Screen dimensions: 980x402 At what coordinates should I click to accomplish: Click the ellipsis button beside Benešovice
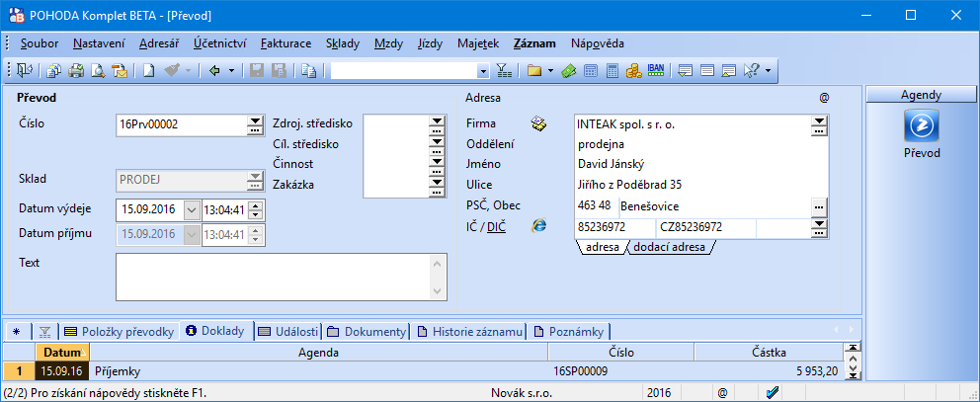pos(819,205)
